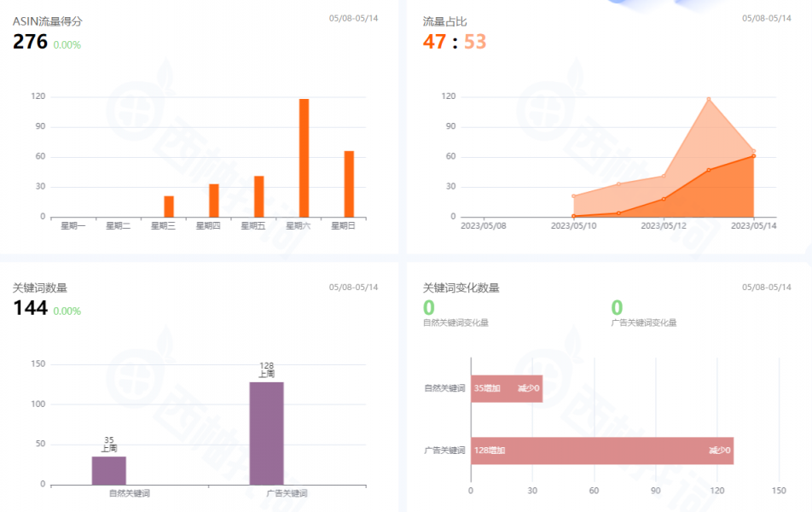Screen dimensions: 812x512
Task: Click the 星期六 bar in ASIN流量得分 chart
Action: (x=304, y=158)
